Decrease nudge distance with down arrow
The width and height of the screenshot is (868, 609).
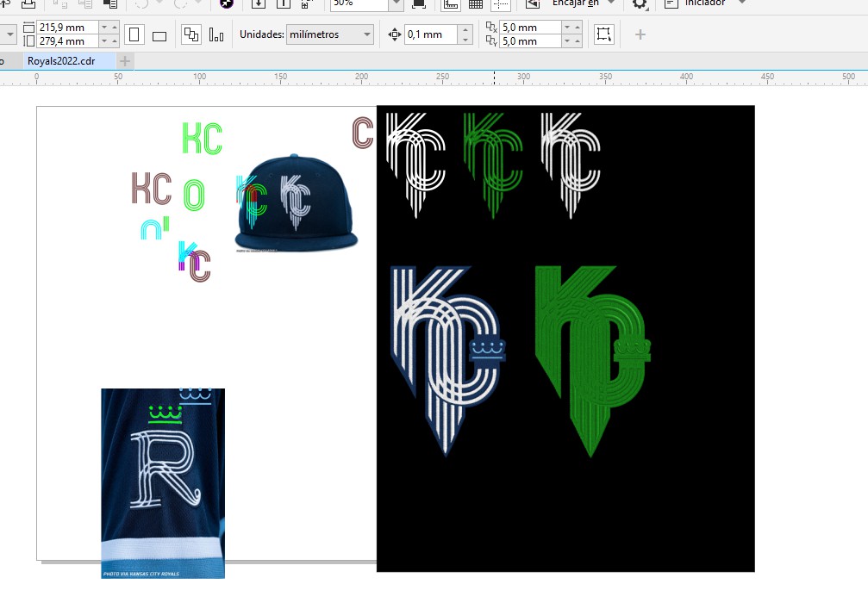coord(465,40)
